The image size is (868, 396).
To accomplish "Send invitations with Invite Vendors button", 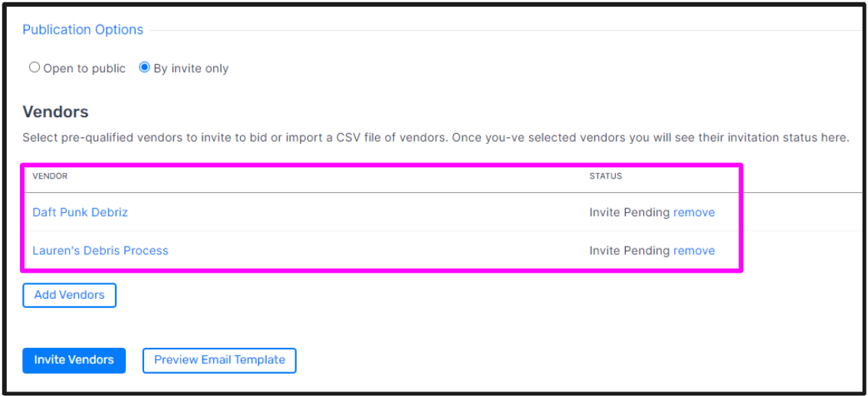I will click(x=74, y=360).
